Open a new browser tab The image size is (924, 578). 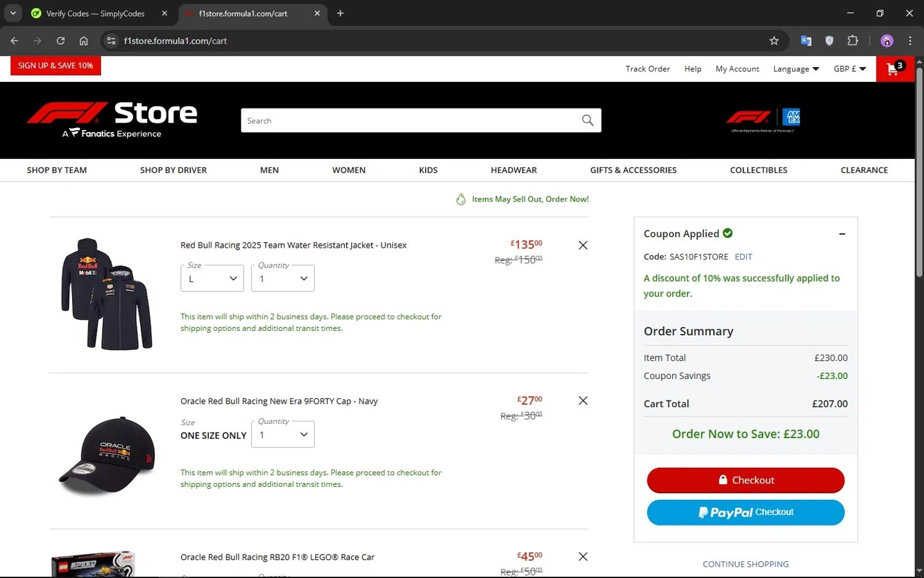(340, 13)
